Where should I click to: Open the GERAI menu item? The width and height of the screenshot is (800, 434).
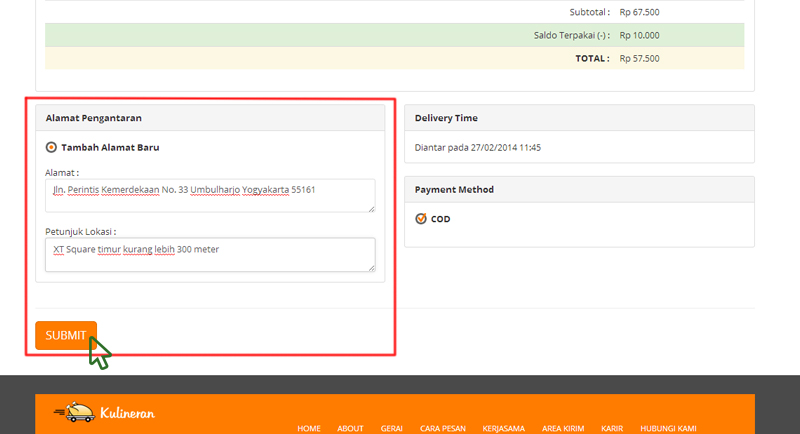[392, 428]
